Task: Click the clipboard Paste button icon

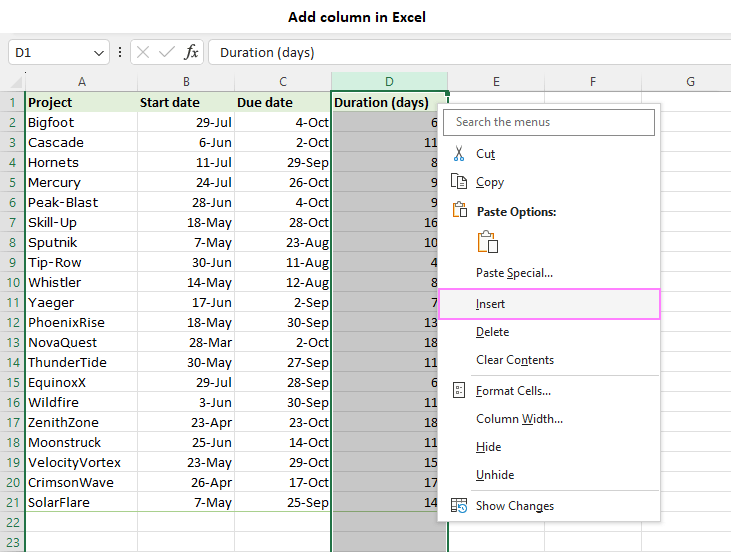Action: pyautogui.click(x=487, y=242)
